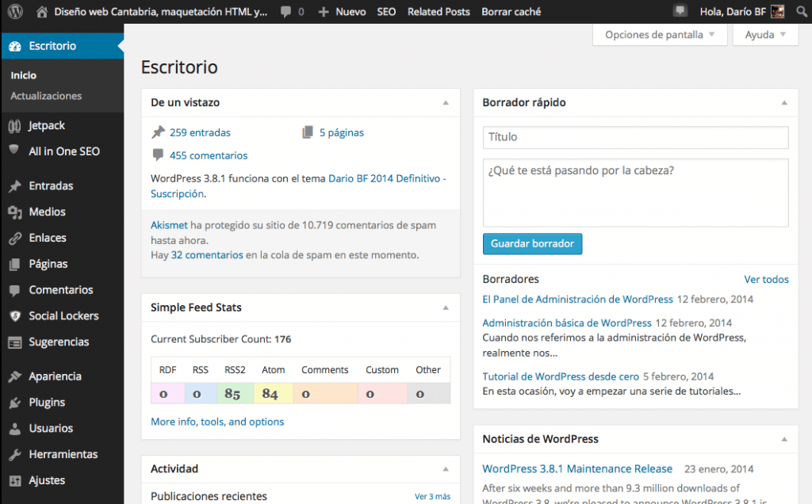Collapse the Borrador rápido widget
The image size is (812, 504).
point(783,103)
